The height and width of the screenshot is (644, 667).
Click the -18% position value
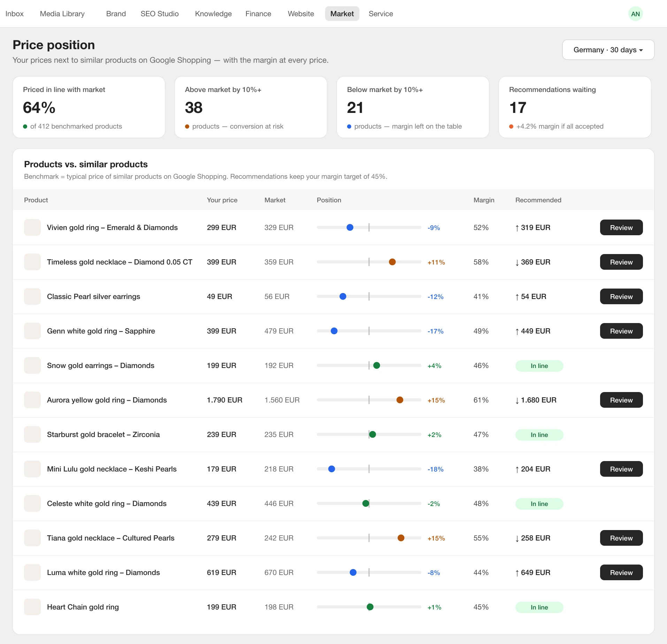pyautogui.click(x=435, y=469)
